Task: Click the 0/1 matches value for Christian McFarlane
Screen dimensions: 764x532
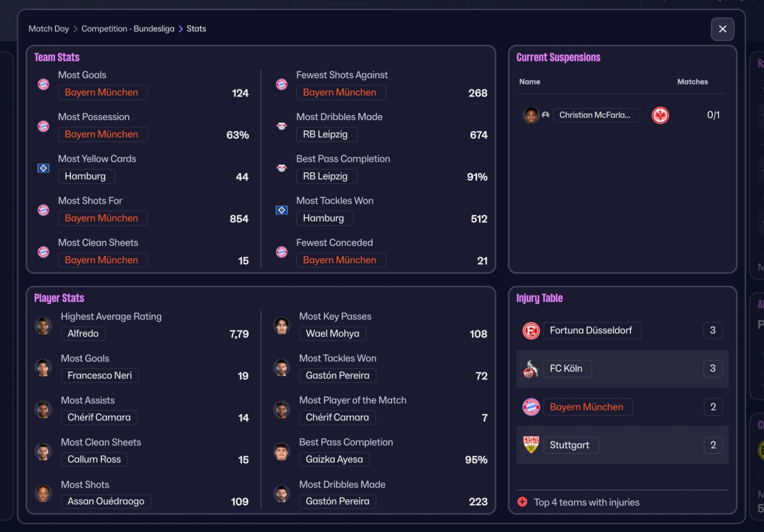Action: click(x=713, y=115)
